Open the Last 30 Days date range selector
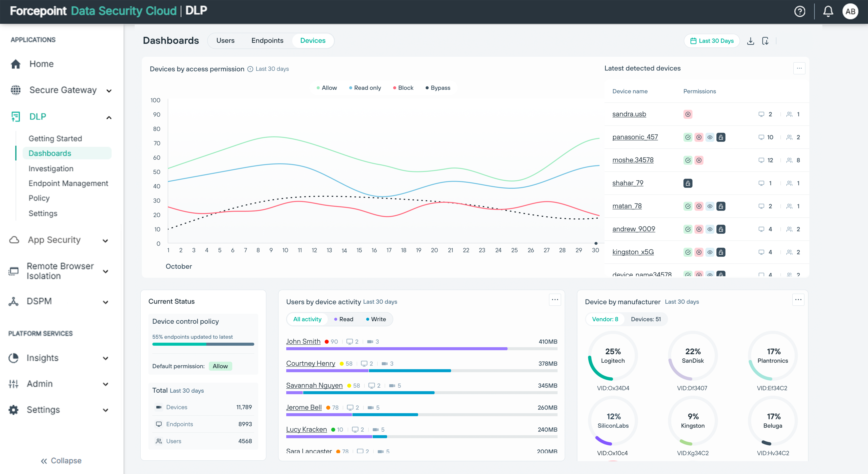The height and width of the screenshot is (474, 868). coord(712,41)
